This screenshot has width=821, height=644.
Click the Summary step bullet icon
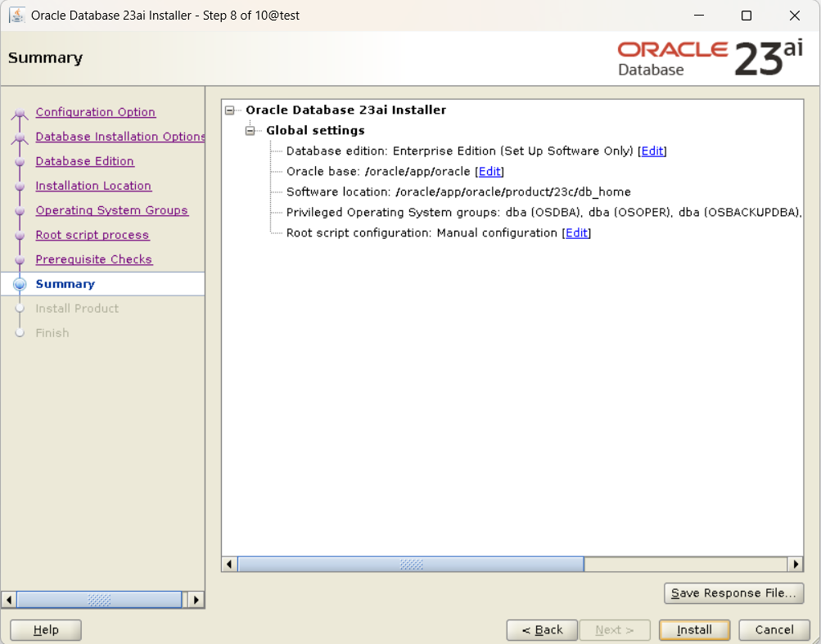click(20, 284)
